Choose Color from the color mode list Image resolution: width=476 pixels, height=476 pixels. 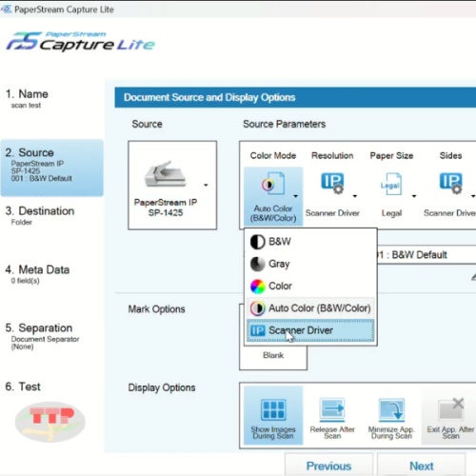pyautogui.click(x=310, y=286)
